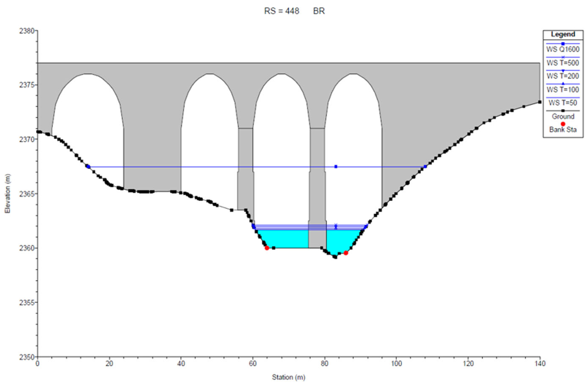This screenshot has width=588, height=385.
Task: Click the 2350 elevation tick label
Action: point(27,357)
